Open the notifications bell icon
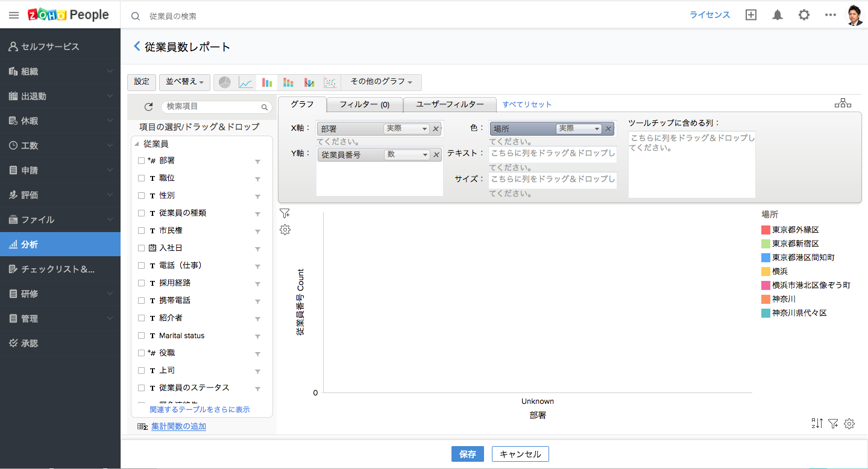The image size is (868, 469). tap(778, 15)
